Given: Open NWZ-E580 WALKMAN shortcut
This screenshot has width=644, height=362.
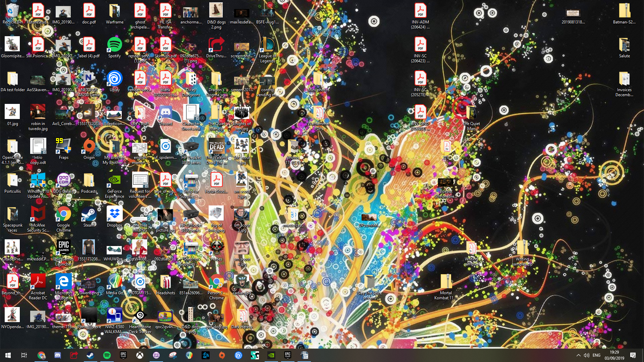Looking at the screenshot, I should click(x=114, y=321).
